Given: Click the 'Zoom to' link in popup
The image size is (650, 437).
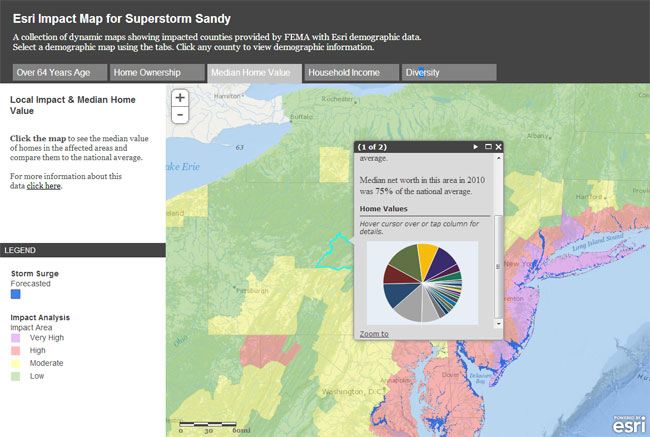Looking at the screenshot, I should click(x=374, y=334).
